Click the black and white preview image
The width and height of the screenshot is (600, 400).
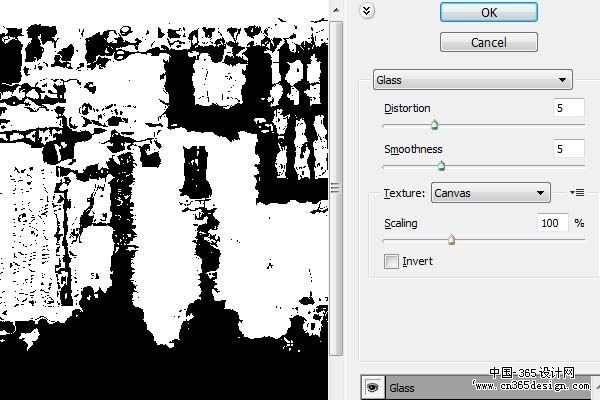pos(164,200)
